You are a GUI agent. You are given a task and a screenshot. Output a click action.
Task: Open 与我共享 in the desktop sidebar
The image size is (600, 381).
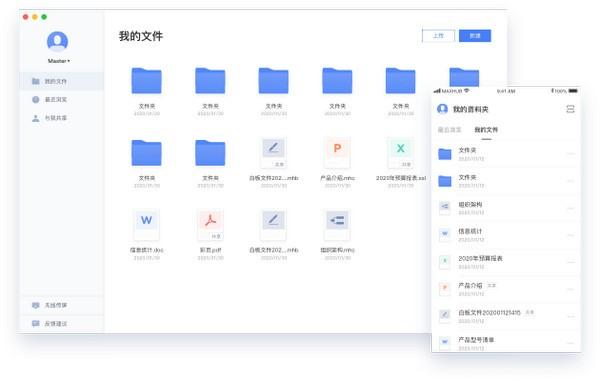[61, 118]
